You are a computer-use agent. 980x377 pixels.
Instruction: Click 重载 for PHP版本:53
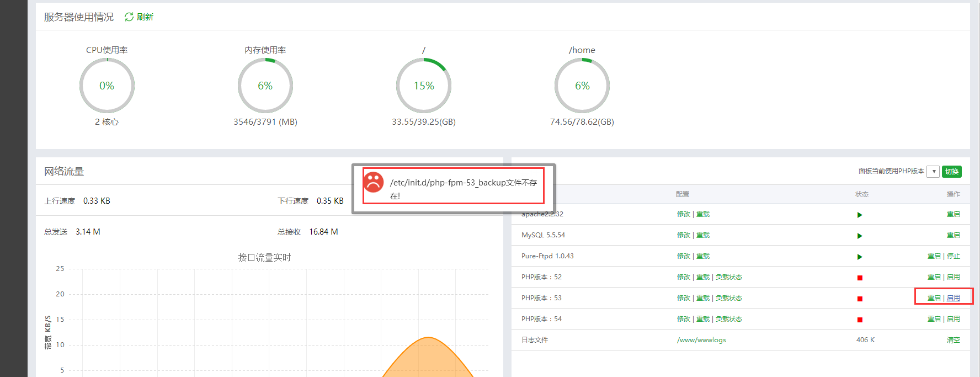coord(703,298)
